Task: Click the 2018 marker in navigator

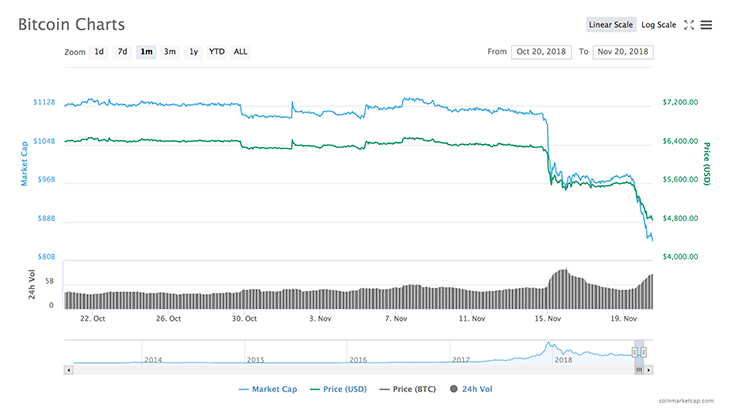Action: pyautogui.click(x=563, y=360)
